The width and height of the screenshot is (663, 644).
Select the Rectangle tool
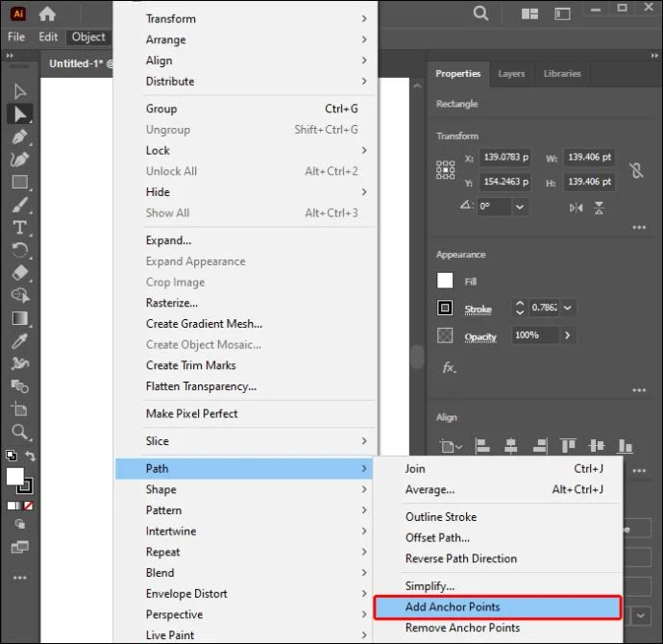coord(19,183)
